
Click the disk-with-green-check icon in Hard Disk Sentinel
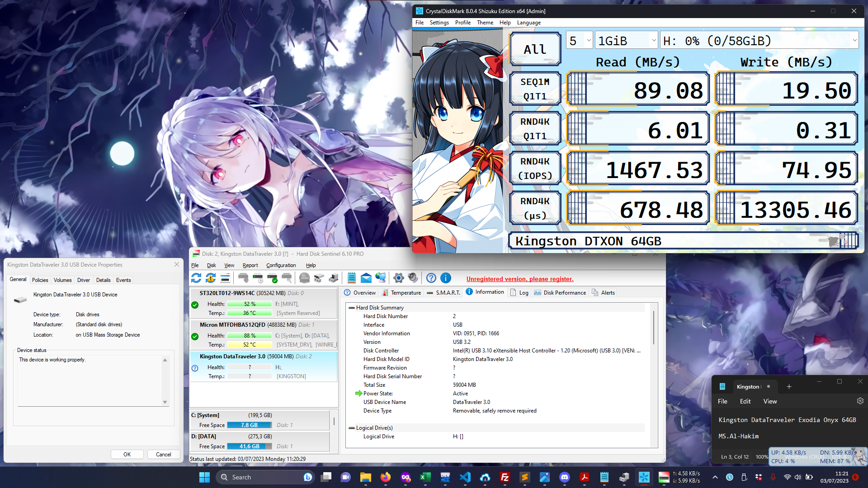[x=272, y=278]
